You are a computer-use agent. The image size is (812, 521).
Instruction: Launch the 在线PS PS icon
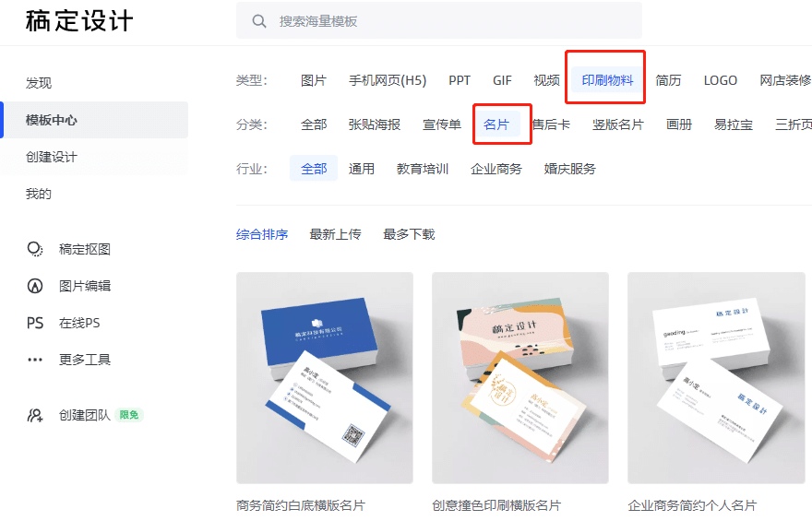coord(35,324)
